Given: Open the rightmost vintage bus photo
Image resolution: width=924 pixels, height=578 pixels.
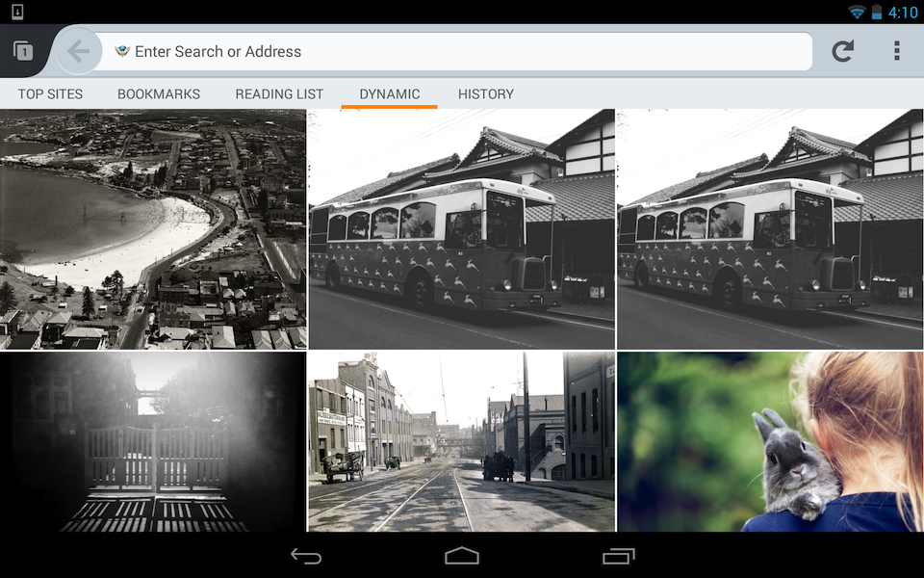Looking at the screenshot, I should (x=770, y=229).
